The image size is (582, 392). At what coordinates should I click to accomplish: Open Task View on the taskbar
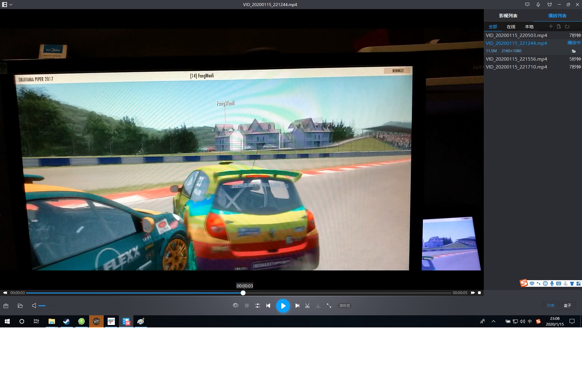(x=36, y=321)
